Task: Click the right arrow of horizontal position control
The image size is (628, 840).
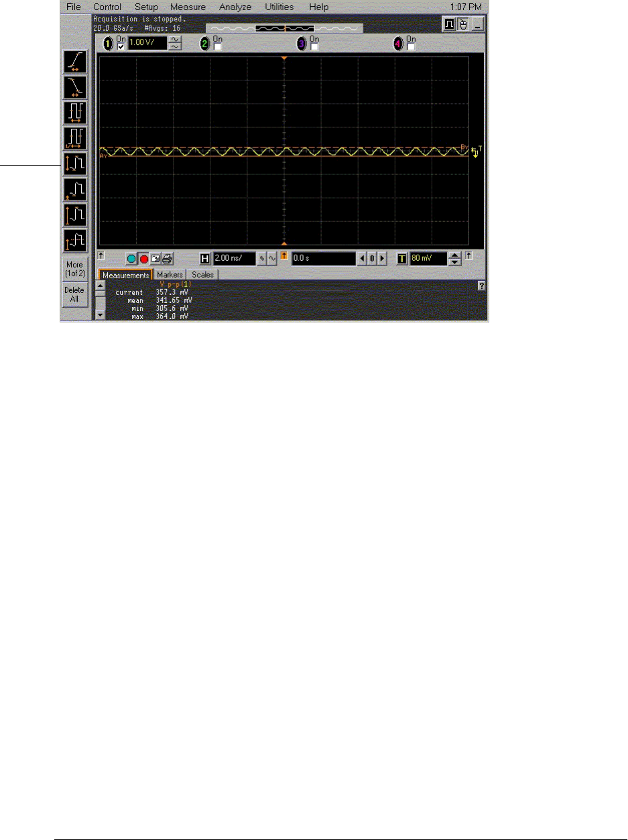Action: coord(382,259)
